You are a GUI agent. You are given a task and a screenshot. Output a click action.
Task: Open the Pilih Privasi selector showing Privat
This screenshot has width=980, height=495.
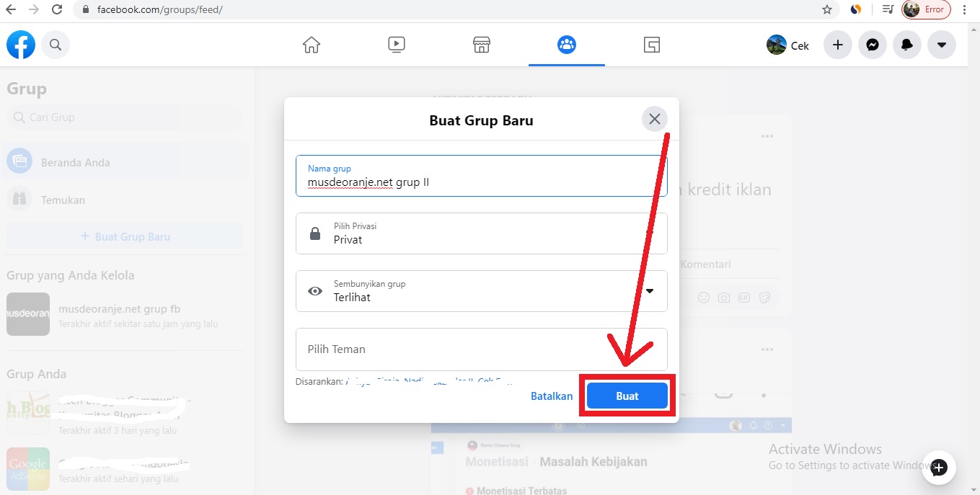click(481, 233)
